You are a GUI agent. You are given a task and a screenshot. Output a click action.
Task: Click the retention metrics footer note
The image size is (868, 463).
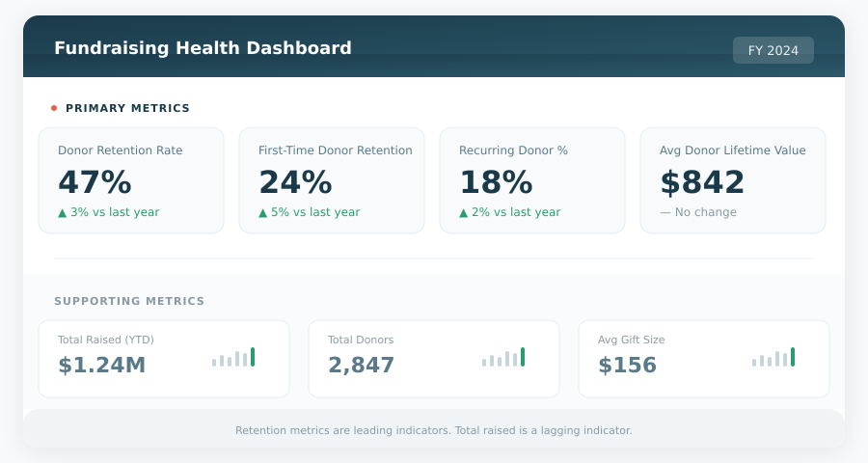tap(434, 430)
